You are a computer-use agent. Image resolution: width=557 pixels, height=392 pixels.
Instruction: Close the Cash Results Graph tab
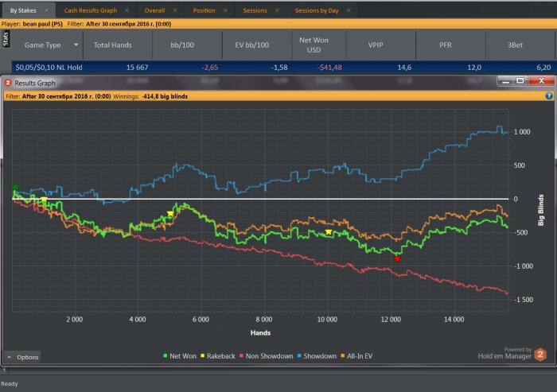coord(127,10)
